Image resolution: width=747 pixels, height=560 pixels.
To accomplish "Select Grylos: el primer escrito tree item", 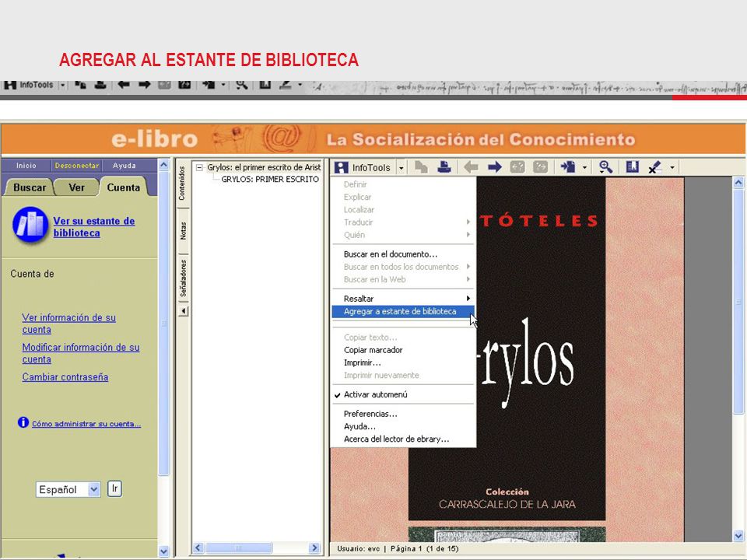I will tap(264, 167).
